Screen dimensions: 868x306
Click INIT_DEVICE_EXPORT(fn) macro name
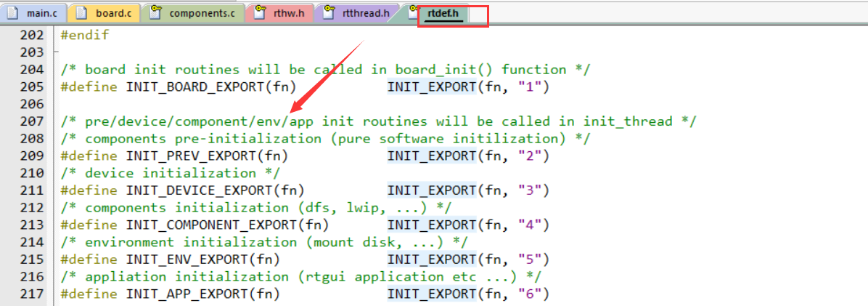click(x=215, y=190)
